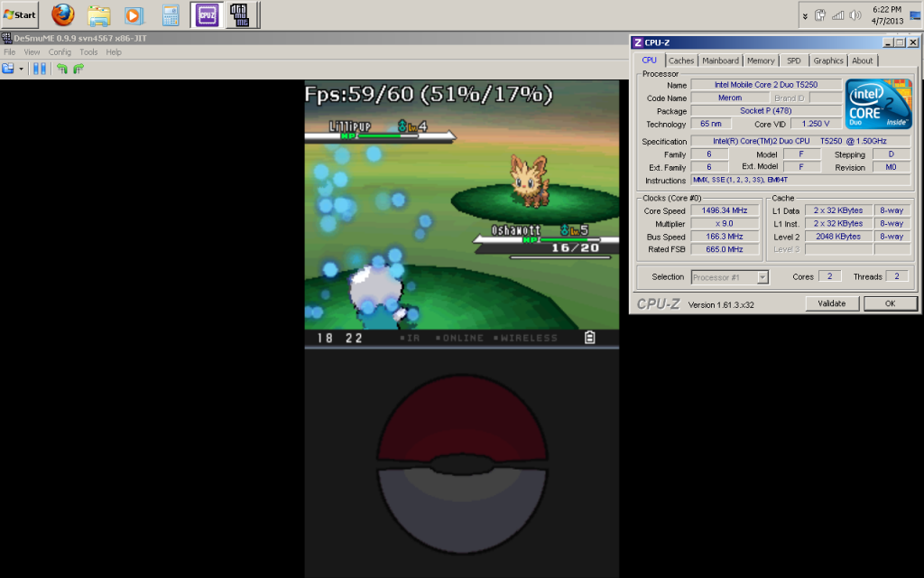
Task: Open the File menu in DeSmuME
Action: (x=9, y=51)
